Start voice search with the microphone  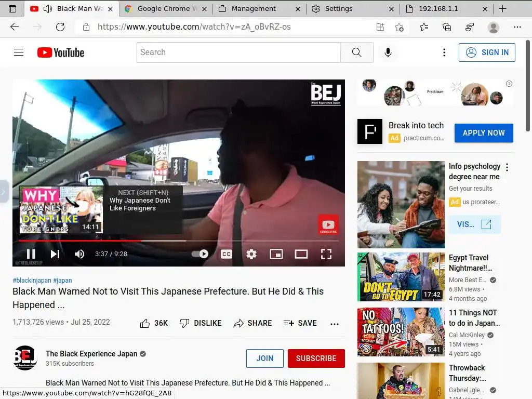[388, 52]
